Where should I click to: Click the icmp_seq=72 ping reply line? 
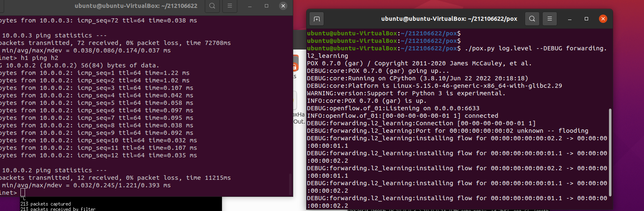(x=98, y=20)
